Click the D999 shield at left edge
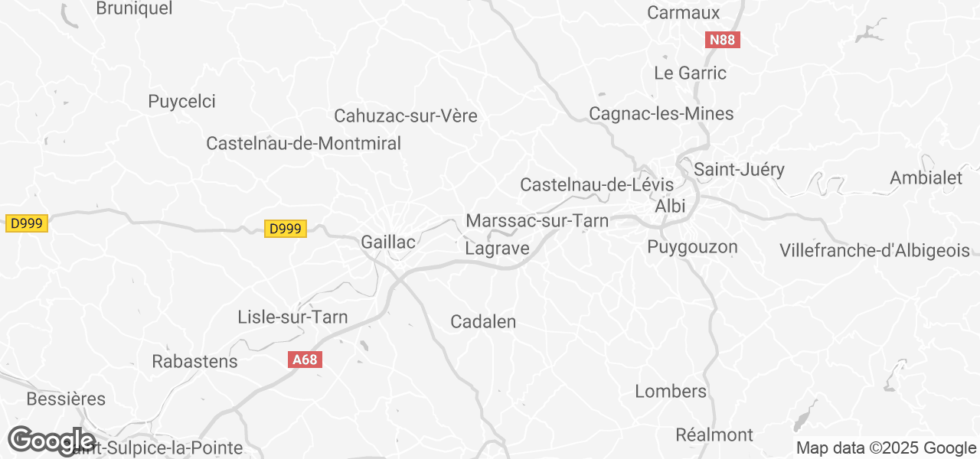980x459 pixels. click(27, 223)
